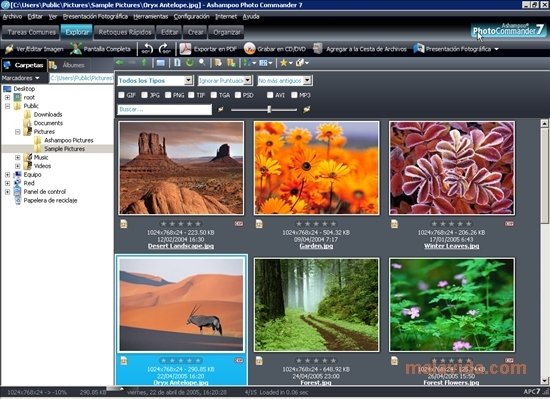Screen dimensions: 550x399
Task: Click the Exportar en PDF icon
Action: 185,49
